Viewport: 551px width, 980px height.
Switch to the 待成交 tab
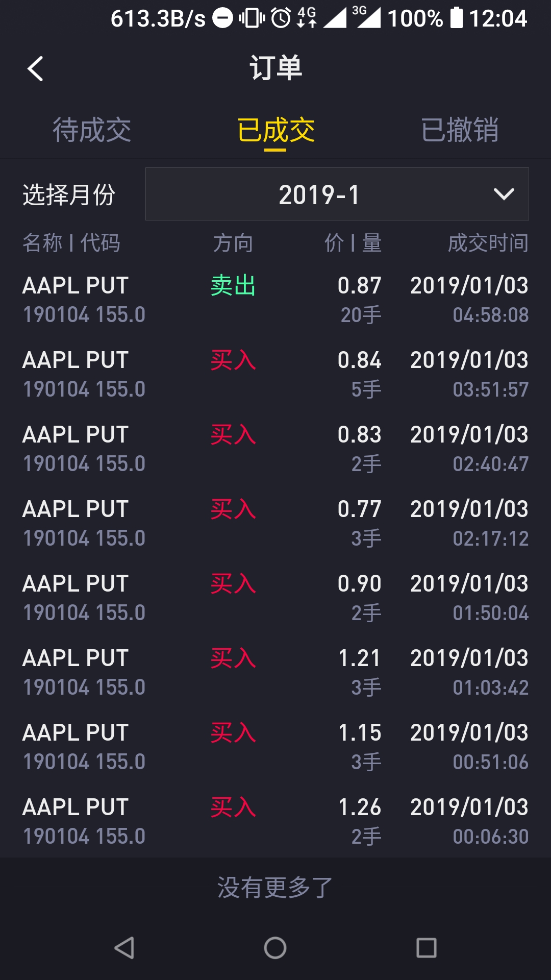[92, 130]
